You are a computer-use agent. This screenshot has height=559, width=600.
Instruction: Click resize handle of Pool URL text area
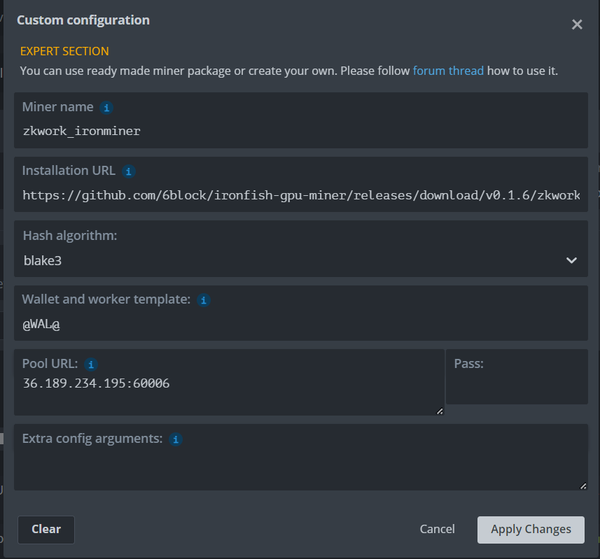point(439,410)
